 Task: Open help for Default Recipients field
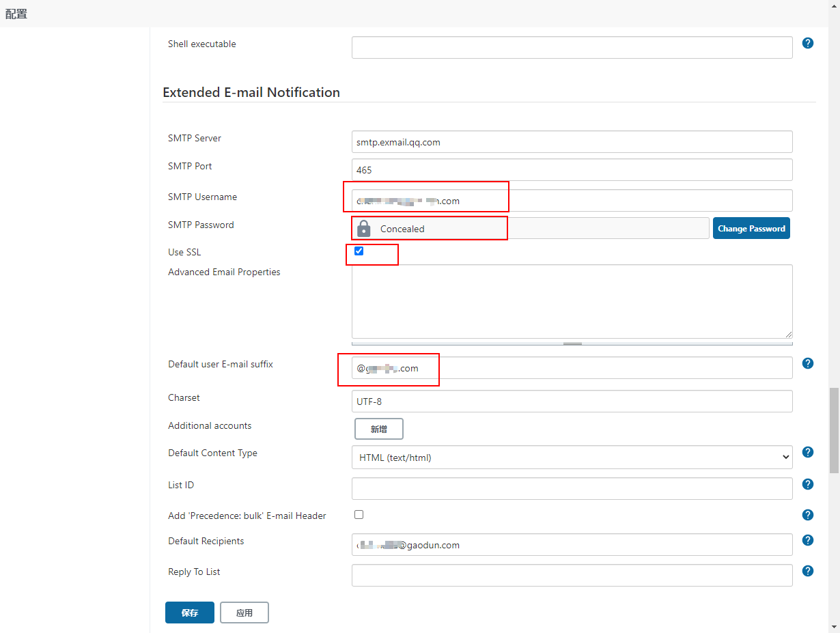pyautogui.click(x=808, y=540)
